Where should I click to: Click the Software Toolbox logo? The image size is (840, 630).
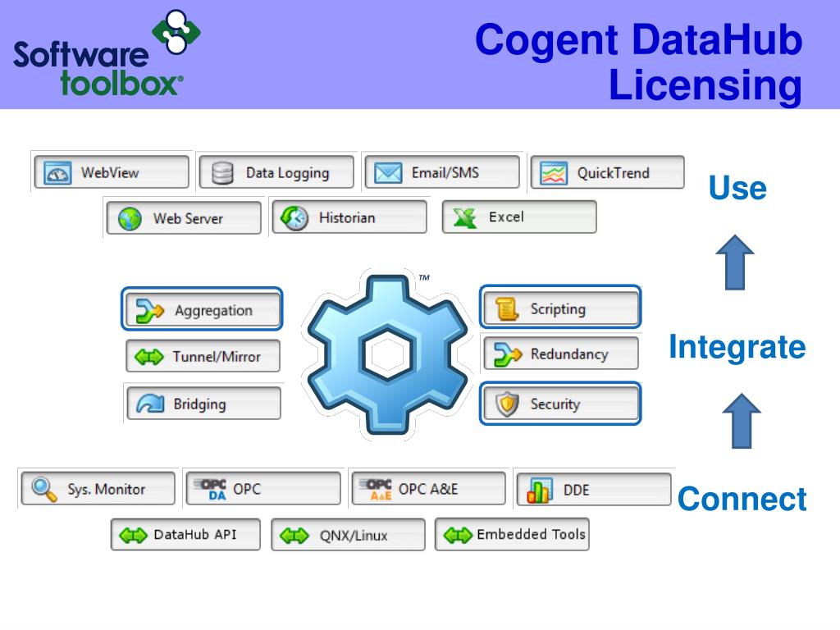click(107, 53)
